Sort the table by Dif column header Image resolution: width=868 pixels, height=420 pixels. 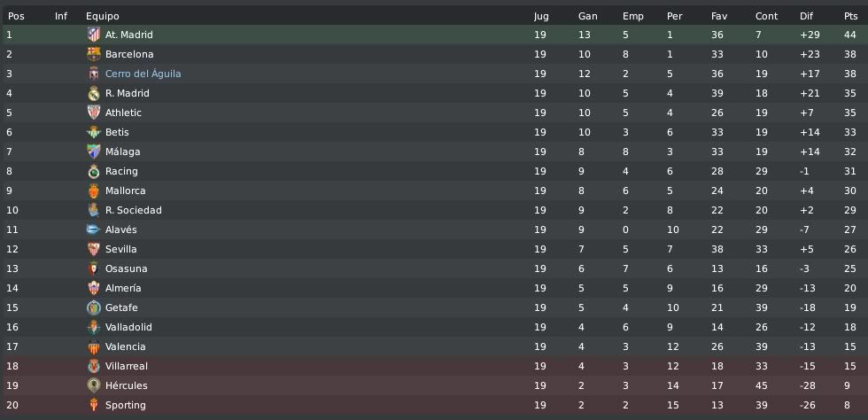pyautogui.click(x=806, y=16)
